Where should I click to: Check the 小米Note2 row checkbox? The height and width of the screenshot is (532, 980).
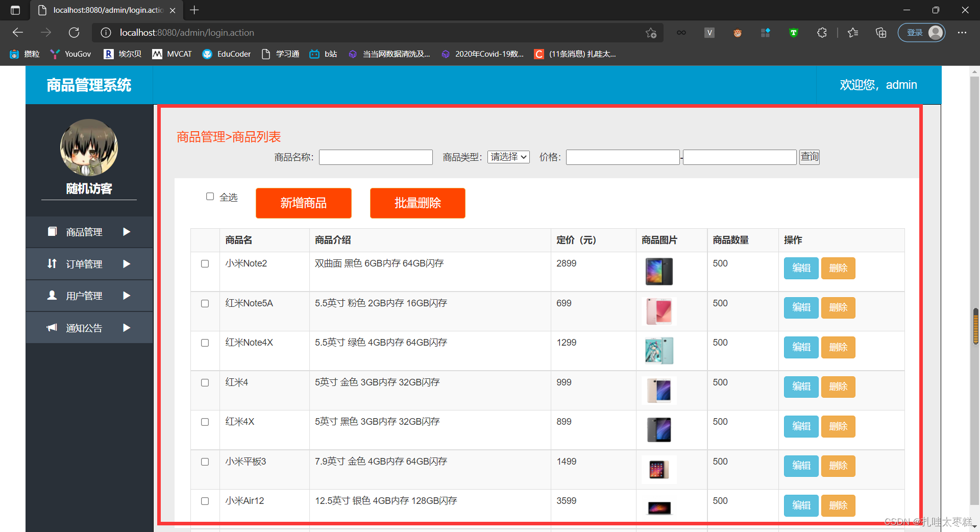(205, 264)
